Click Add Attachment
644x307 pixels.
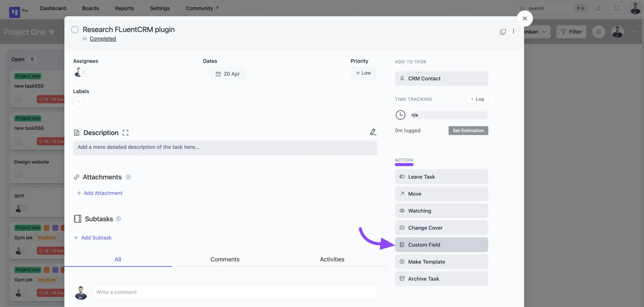pyautogui.click(x=100, y=193)
